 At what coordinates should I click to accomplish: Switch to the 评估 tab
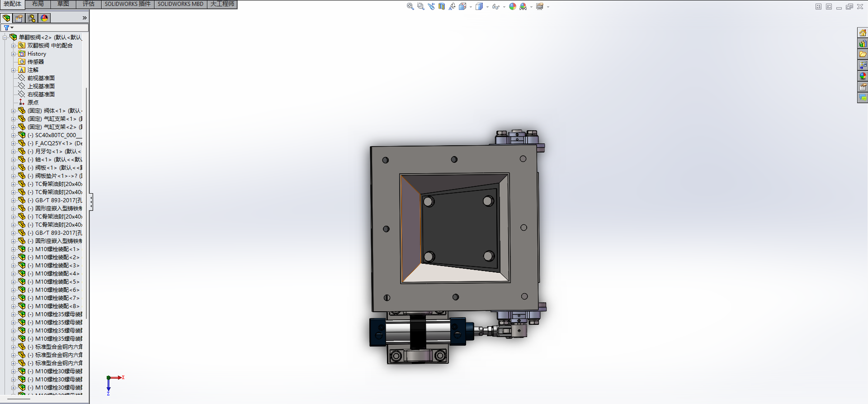coord(89,4)
